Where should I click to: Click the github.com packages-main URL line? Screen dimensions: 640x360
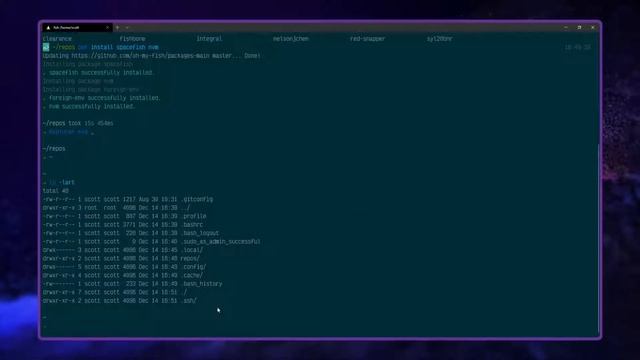pyautogui.click(x=151, y=56)
